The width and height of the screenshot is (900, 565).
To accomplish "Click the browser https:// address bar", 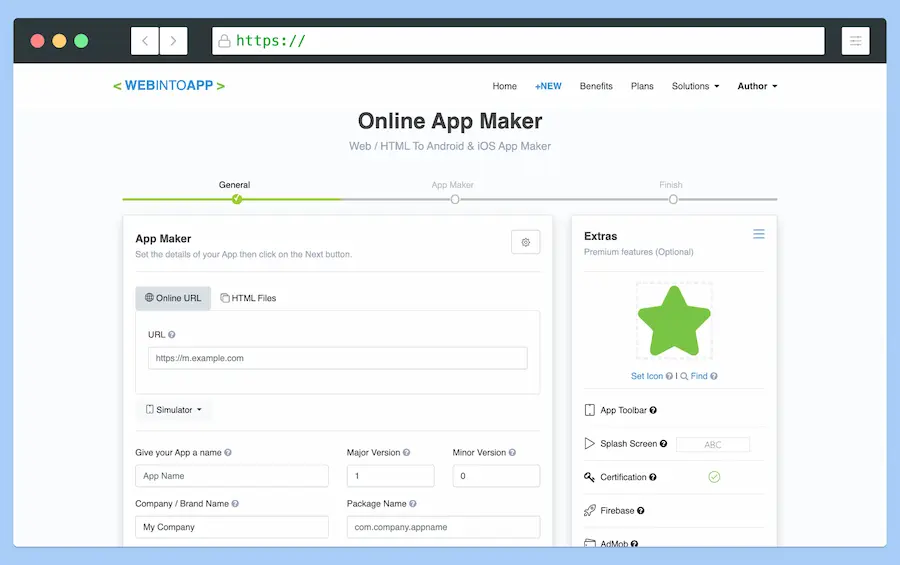I will pyautogui.click(x=518, y=41).
